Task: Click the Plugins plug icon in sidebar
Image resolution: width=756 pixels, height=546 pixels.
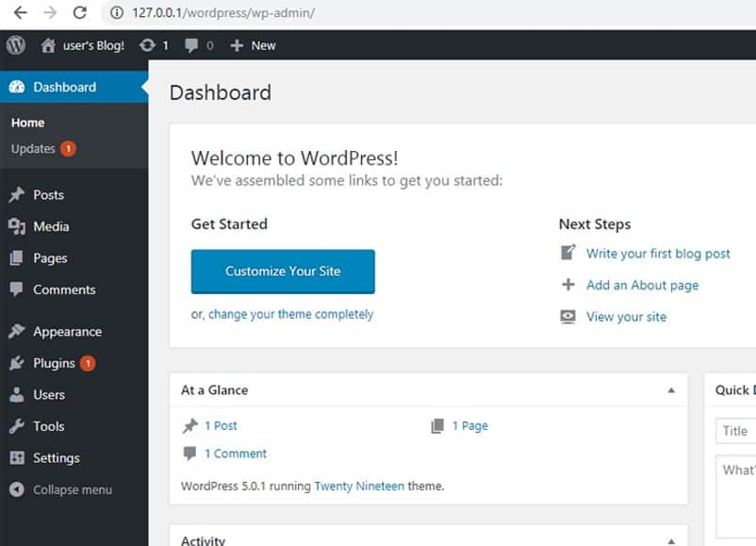Action: [16, 363]
